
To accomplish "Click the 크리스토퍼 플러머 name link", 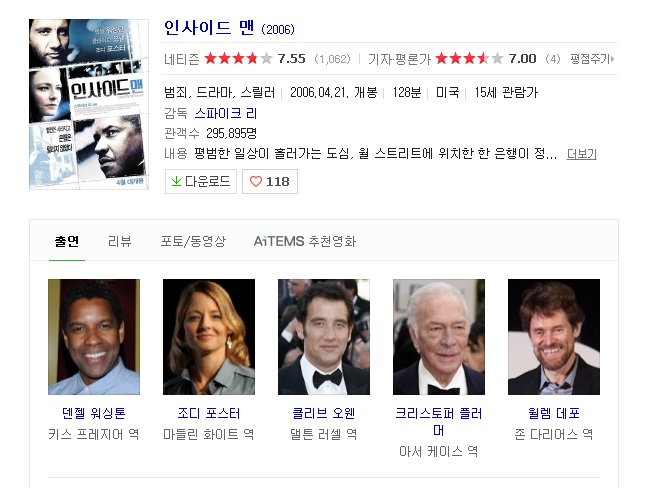I will pos(439,421).
